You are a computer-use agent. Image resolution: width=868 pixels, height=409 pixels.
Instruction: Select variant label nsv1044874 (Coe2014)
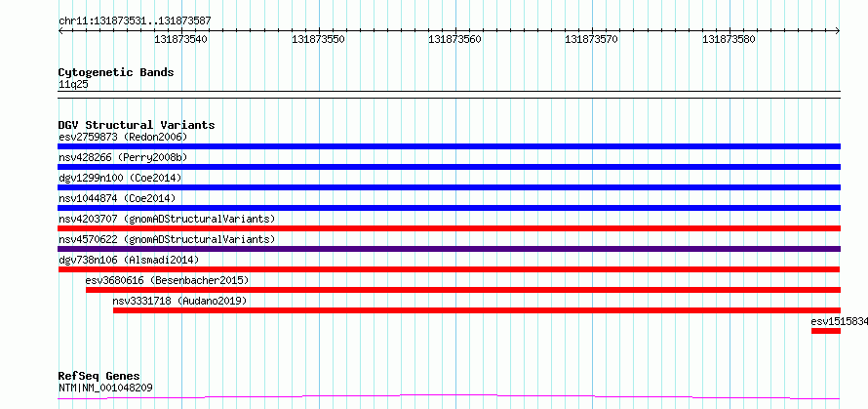click(117, 198)
